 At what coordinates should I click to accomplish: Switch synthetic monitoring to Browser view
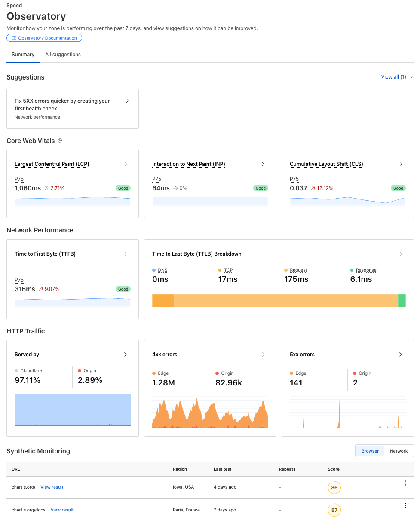370,451
